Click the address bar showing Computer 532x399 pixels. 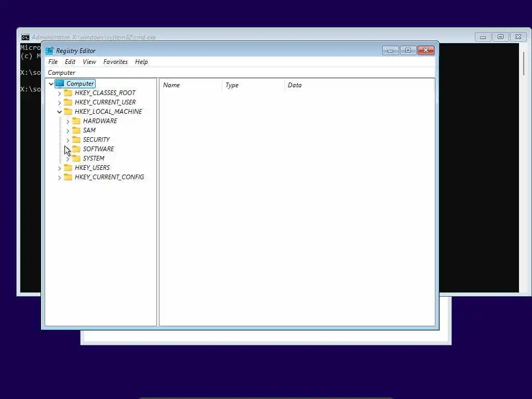tap(240, 73)
